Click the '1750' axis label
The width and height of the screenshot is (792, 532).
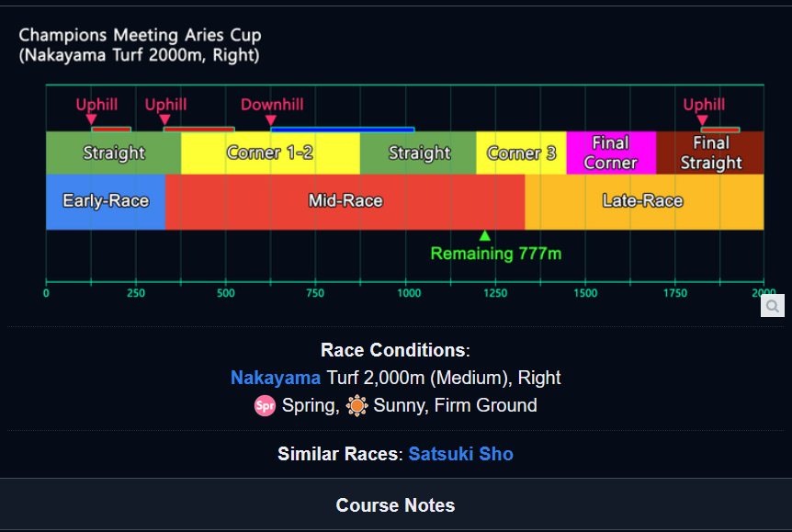pyautogui.click(x=674, y=293)
